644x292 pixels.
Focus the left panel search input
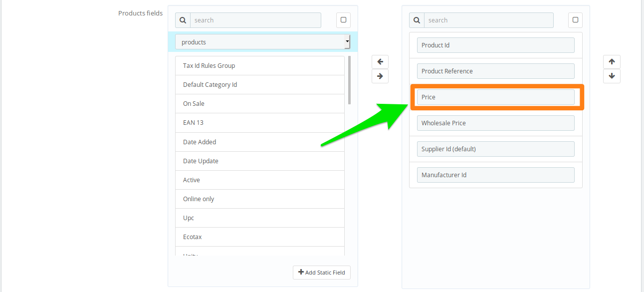pyautogui.click(x=255, y=20)
